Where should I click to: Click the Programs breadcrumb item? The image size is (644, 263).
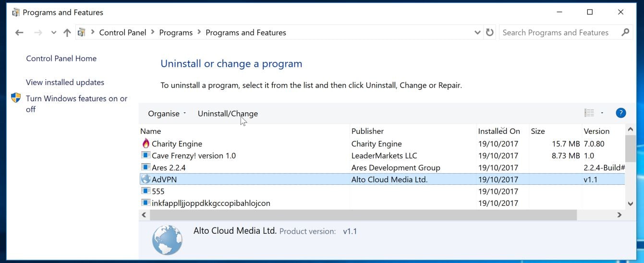point(176,33)
